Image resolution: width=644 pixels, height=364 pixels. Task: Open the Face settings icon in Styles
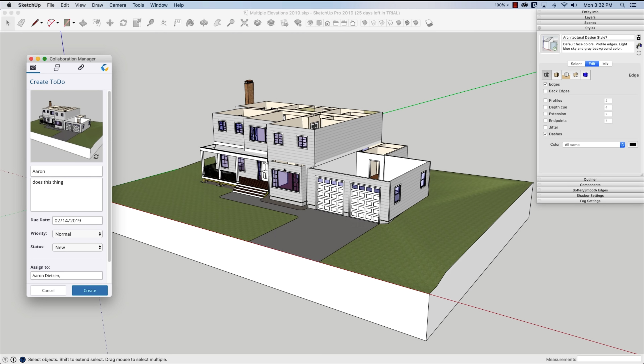pos(557,75)
